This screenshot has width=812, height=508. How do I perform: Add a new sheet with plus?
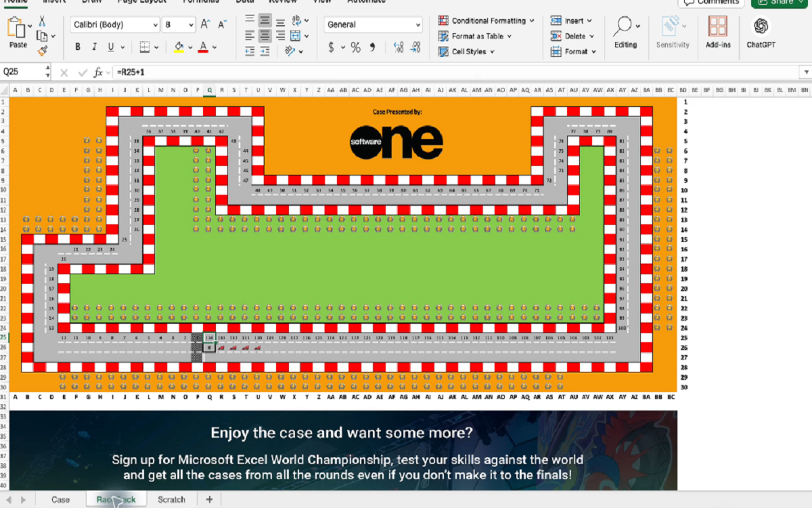pyautogui.click(x=209, y=500)
